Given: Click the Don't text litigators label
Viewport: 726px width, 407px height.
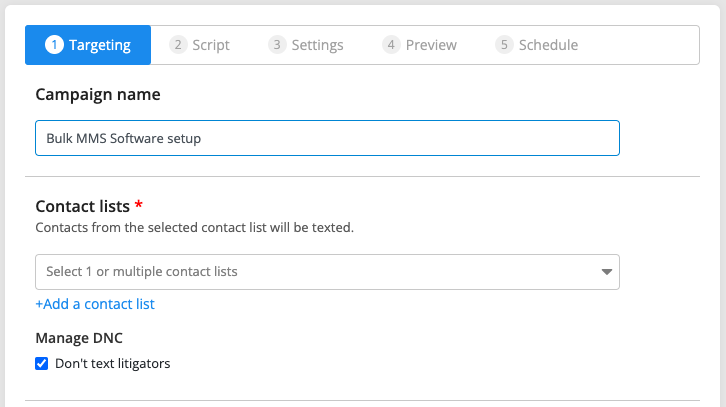Looking at the screenshot, I should (x=113, y=363).
